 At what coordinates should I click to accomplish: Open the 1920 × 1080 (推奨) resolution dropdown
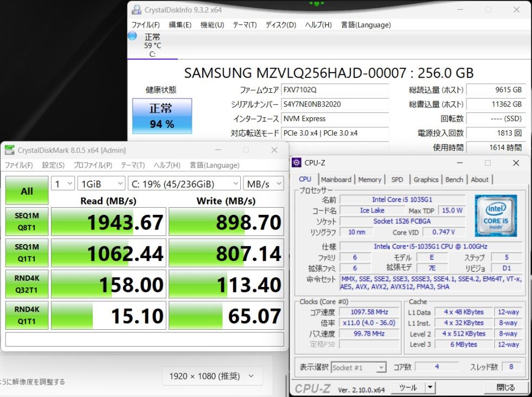point(213,376)
